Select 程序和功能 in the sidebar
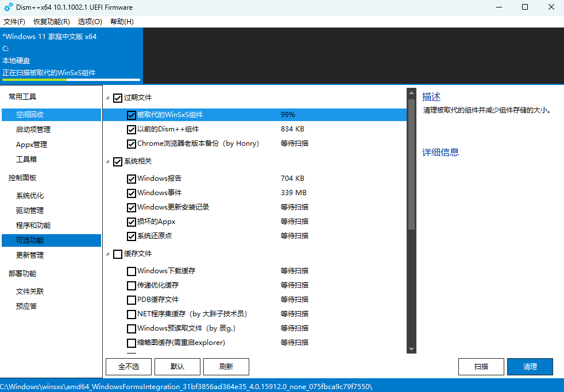Viewport: 564px width, 392px height. pyautogui.click(x=33, y=226)
